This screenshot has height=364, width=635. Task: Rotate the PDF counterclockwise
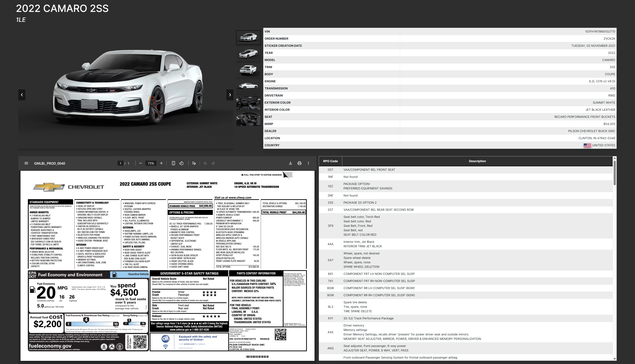click(182, 163)
